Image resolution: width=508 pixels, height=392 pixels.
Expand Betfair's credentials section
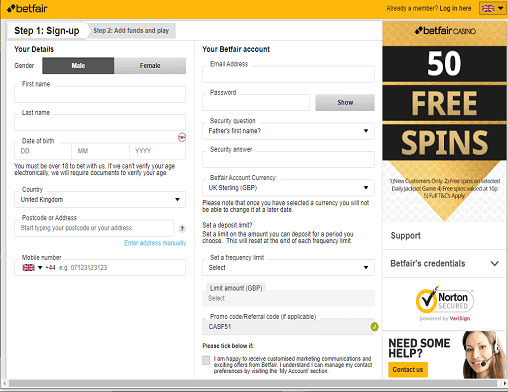(x=444, y=264)
